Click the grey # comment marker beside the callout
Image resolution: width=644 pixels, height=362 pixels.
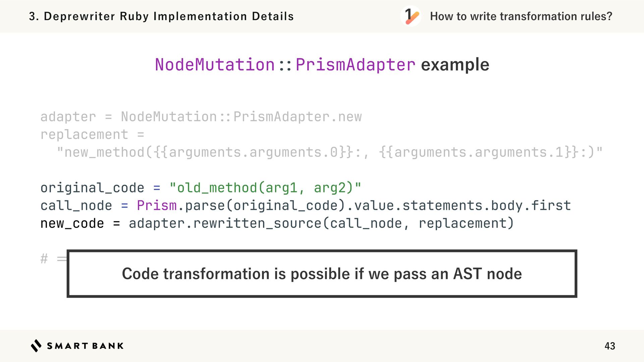[x=44, y=259]
